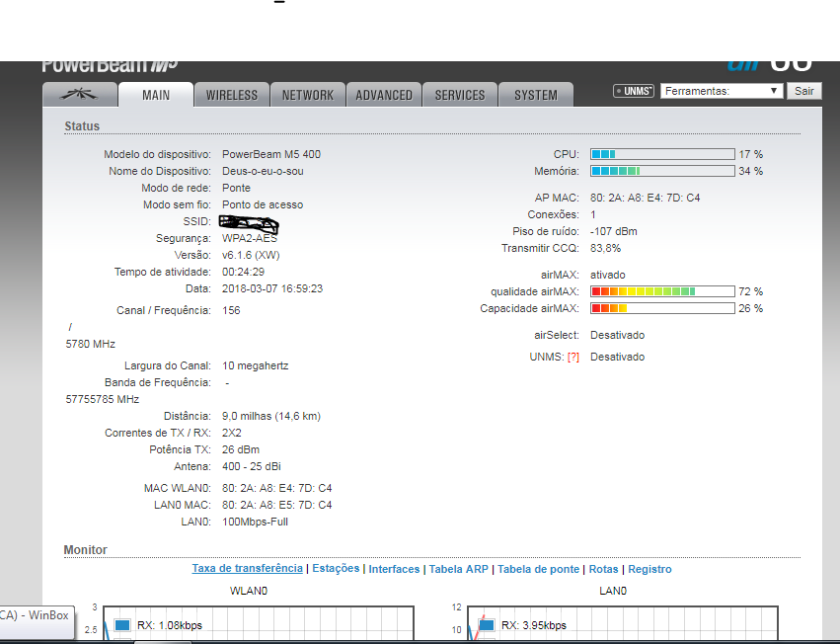The image size is (840, 644).
Task: Click the UNMS badge icon
Action: coord(634,91)
